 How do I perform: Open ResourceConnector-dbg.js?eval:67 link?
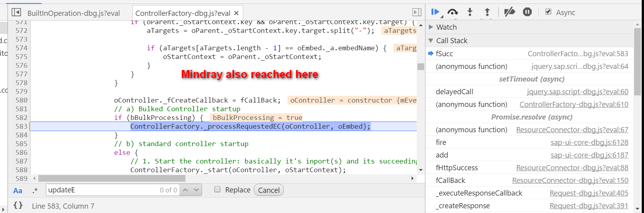pyautogui.click(x=572, y=129)
